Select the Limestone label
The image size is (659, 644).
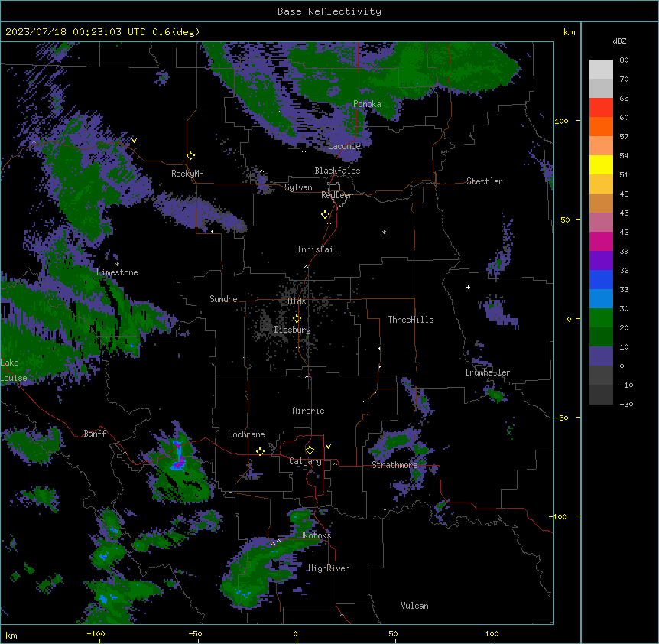117,272
